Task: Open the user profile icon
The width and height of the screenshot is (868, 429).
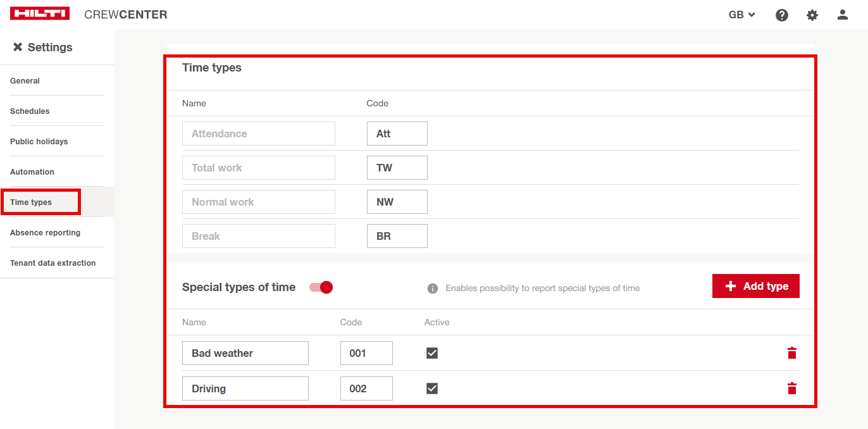Action: (x=842, y=15)
